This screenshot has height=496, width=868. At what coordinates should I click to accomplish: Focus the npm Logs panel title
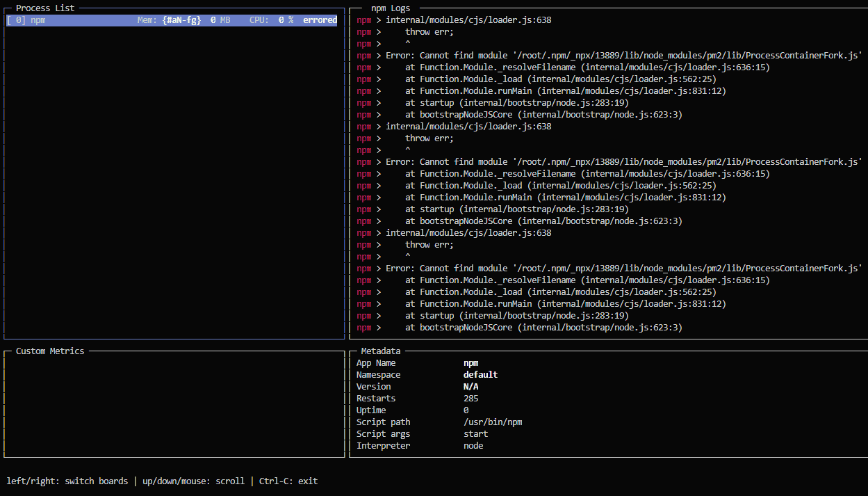click(391, 8)
